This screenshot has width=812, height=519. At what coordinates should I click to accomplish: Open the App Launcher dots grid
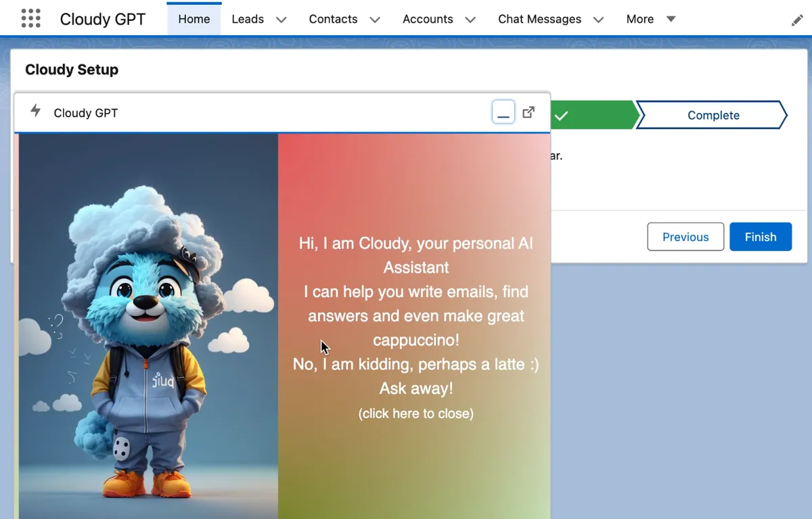coord(31,18)
